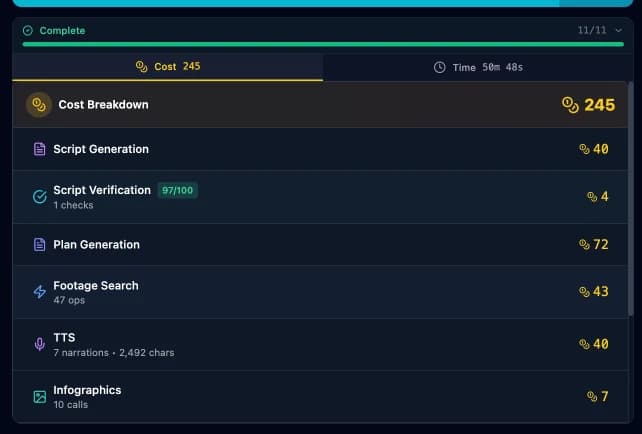Switch to the Time tab
Image resolution: width=642 pixels, height=434 pixels.
tap(478, 68)
